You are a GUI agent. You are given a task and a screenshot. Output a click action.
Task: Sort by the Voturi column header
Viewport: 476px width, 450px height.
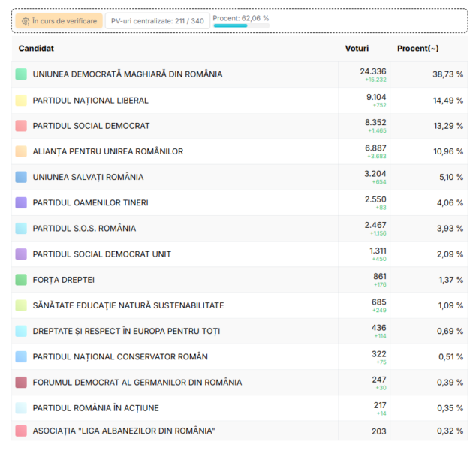coord(357,49)
